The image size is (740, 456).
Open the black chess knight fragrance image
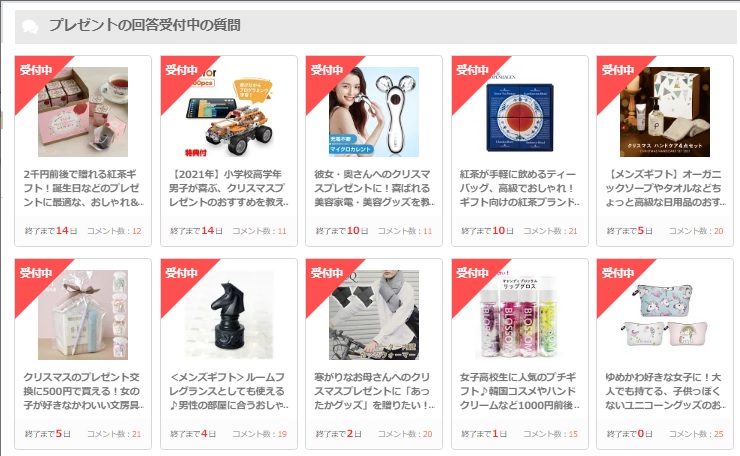[229, 315]
